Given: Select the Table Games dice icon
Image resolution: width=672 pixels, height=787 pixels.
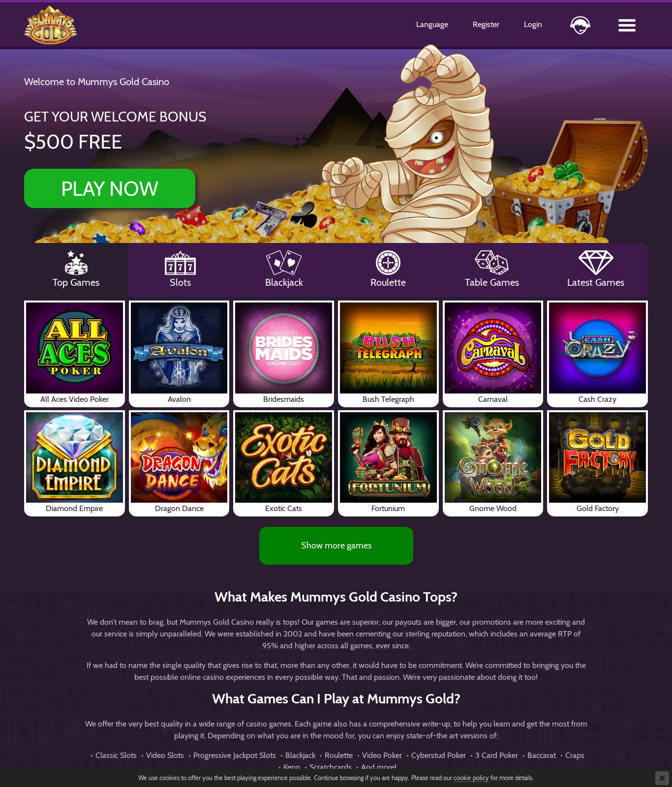Looking at the screenshot, I should (x=492, y=263).
